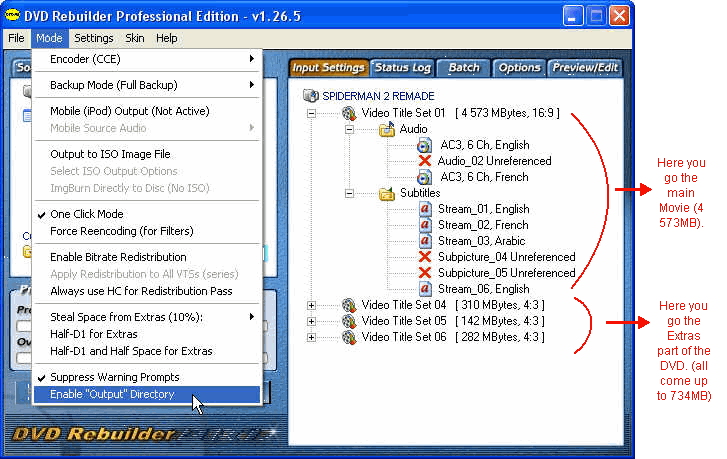Open Steal Space from Extras submenu
The width and height of the screenshot is (727, 459).
point(147,317)
